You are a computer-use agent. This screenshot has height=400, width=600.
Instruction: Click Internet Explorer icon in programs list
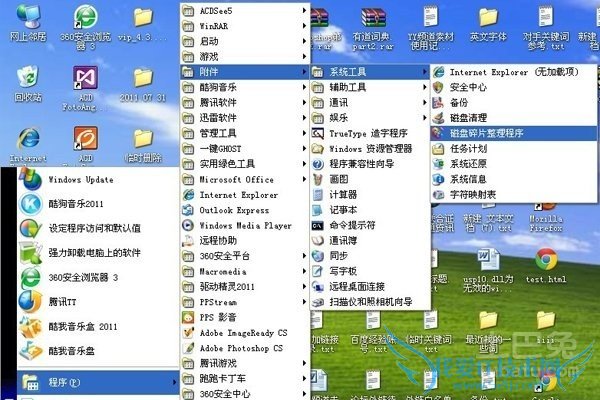click(x=188, y=194)
